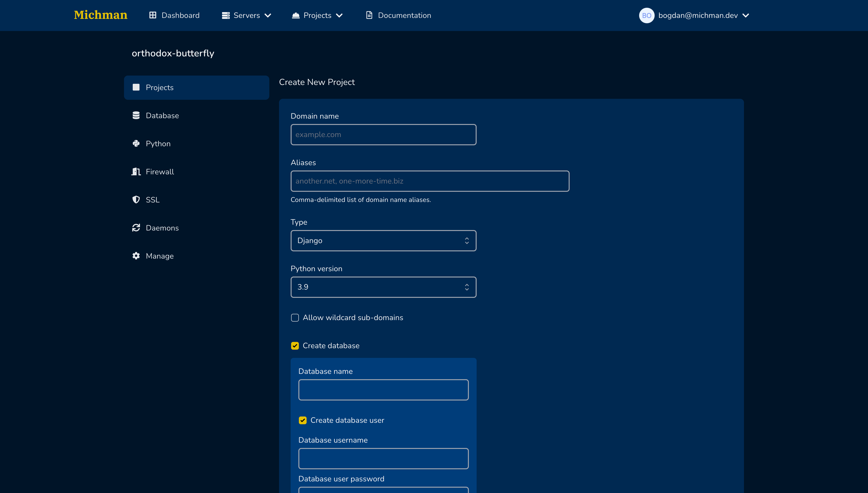Image resolution: width=868 pixels, height=493 pixels.
Task: Click the Aliases input field
Action: (429, 181)
